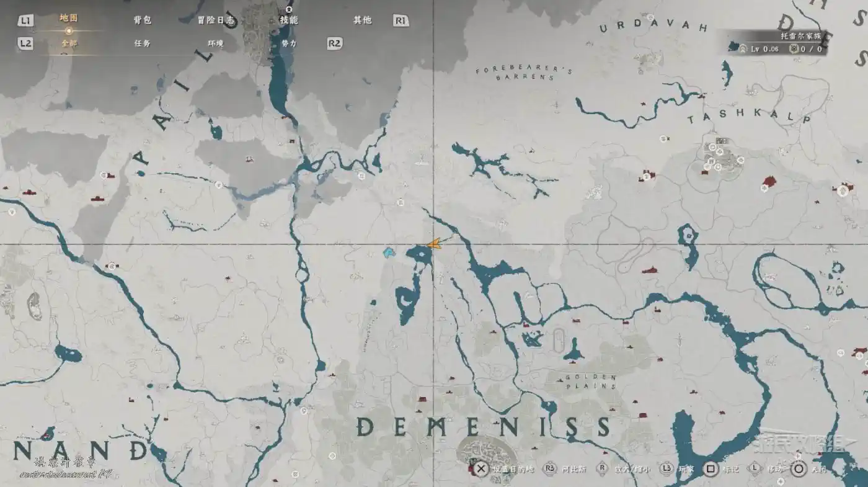Open the 技能 (Skills) tab
This screenshot has width=868, height=487.
[289, 20]
